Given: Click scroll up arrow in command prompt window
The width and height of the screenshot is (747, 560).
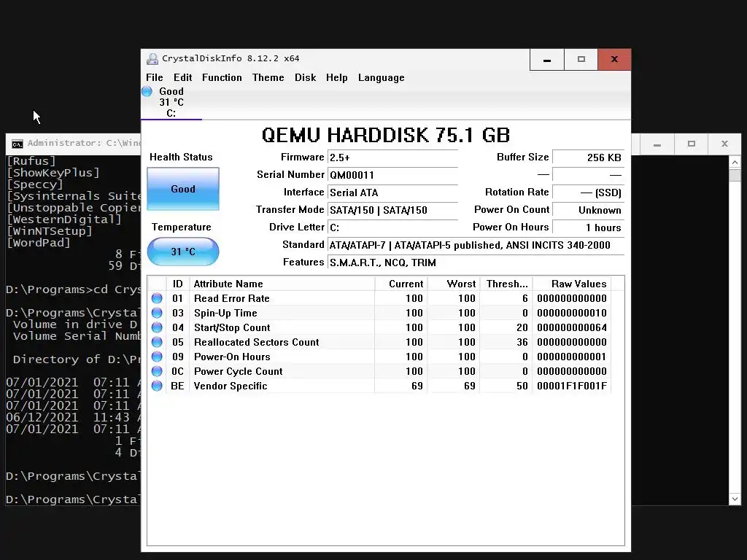Looking at the screenshot, I should click(735, 163).
